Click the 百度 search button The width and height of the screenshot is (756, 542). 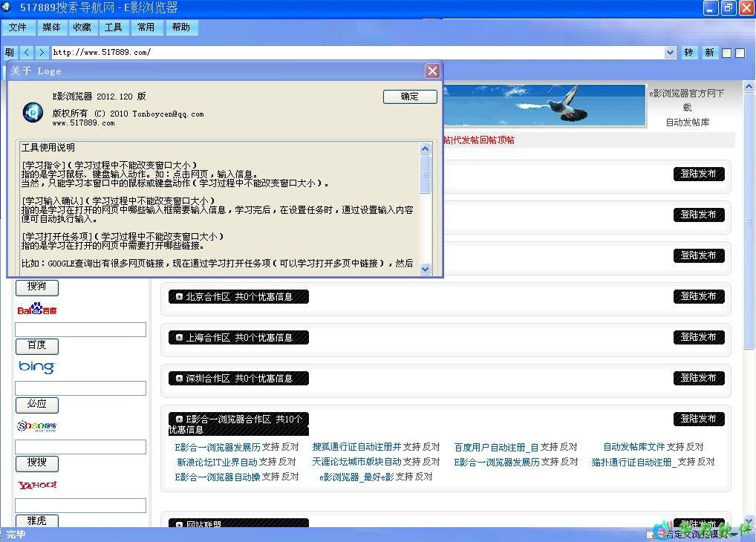tap(36, 346)
